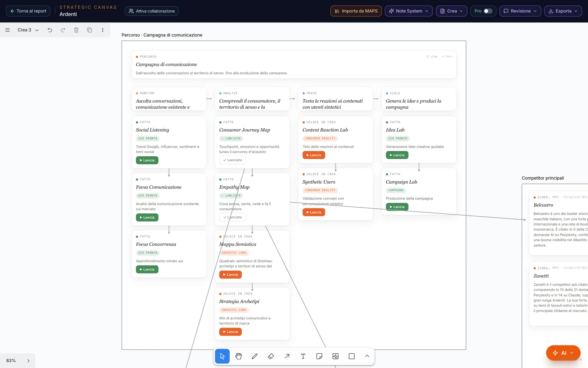Launch Synthetic Users with Lancia

[x=314, y=212]
